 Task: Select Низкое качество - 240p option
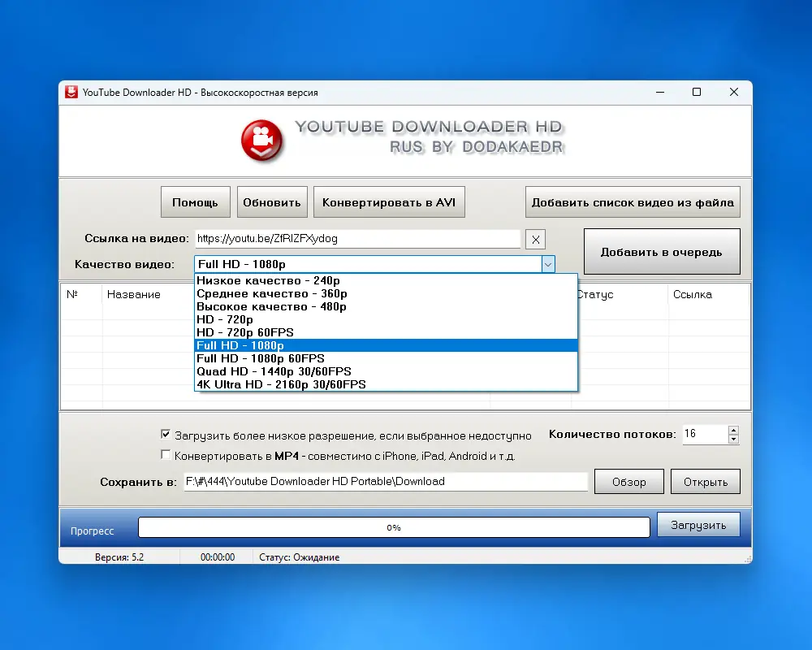tap(386, 280)
